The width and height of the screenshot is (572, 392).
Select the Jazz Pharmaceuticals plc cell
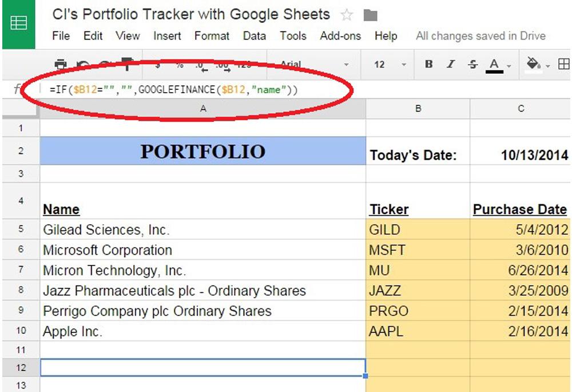[203, 291]
